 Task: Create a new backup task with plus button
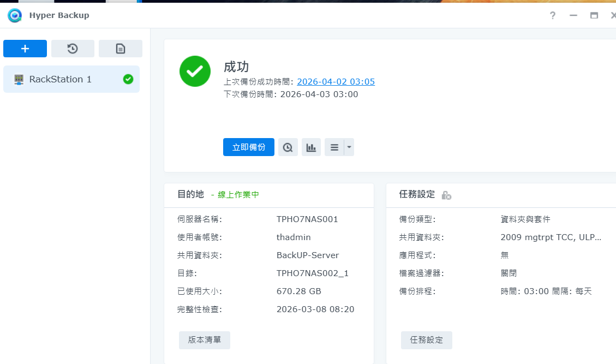25,49
